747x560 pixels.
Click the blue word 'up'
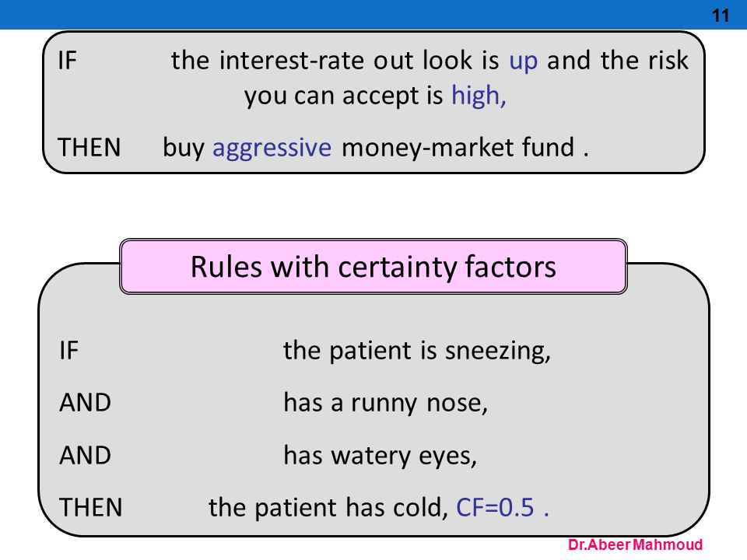(x=523, y=61)
